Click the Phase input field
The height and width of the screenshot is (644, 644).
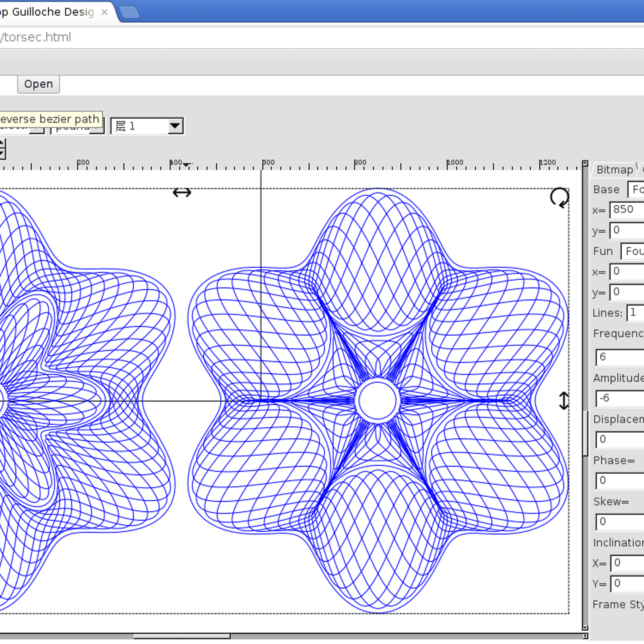pos(620,481)
